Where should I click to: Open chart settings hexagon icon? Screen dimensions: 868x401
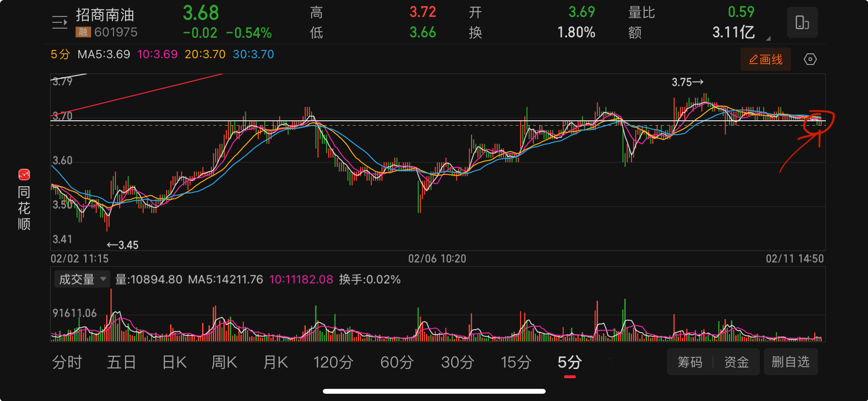click(x=810, y=59)
